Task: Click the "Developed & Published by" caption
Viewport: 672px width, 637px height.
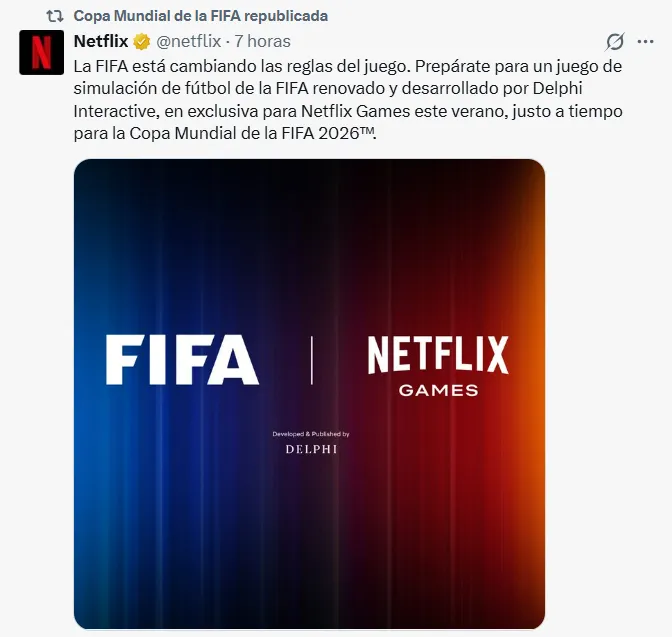Action: tap(311, 434)
